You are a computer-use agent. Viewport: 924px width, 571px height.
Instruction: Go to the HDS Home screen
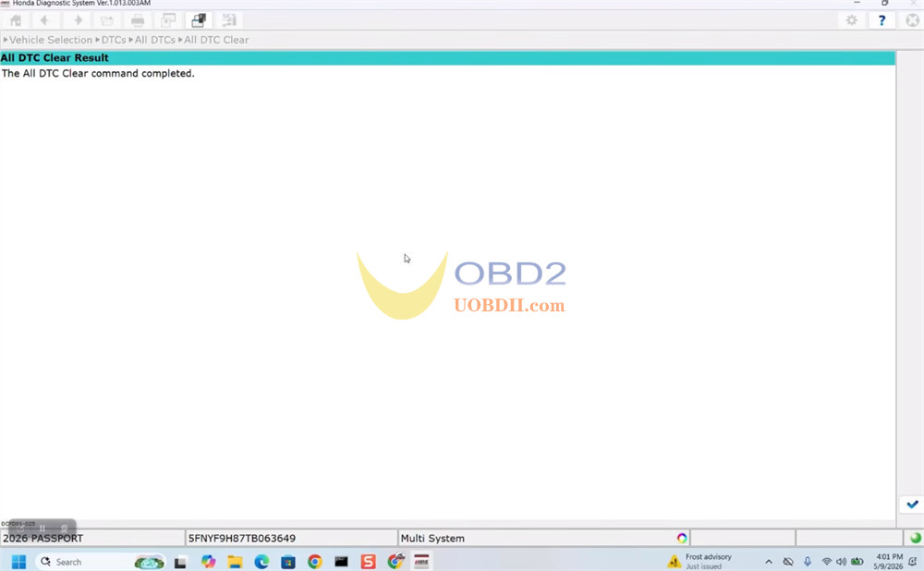click(16, 20)
